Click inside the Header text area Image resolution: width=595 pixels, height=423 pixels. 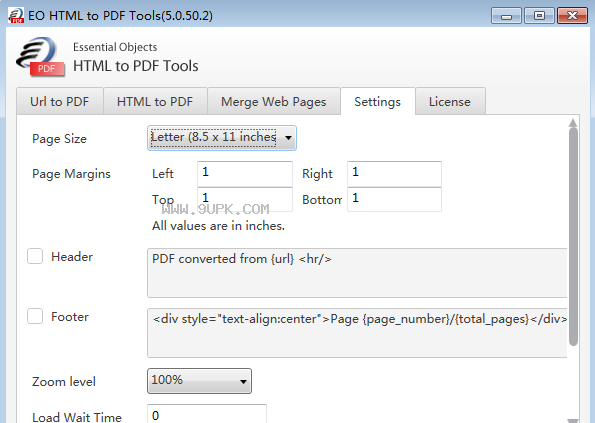coord(357,273)
